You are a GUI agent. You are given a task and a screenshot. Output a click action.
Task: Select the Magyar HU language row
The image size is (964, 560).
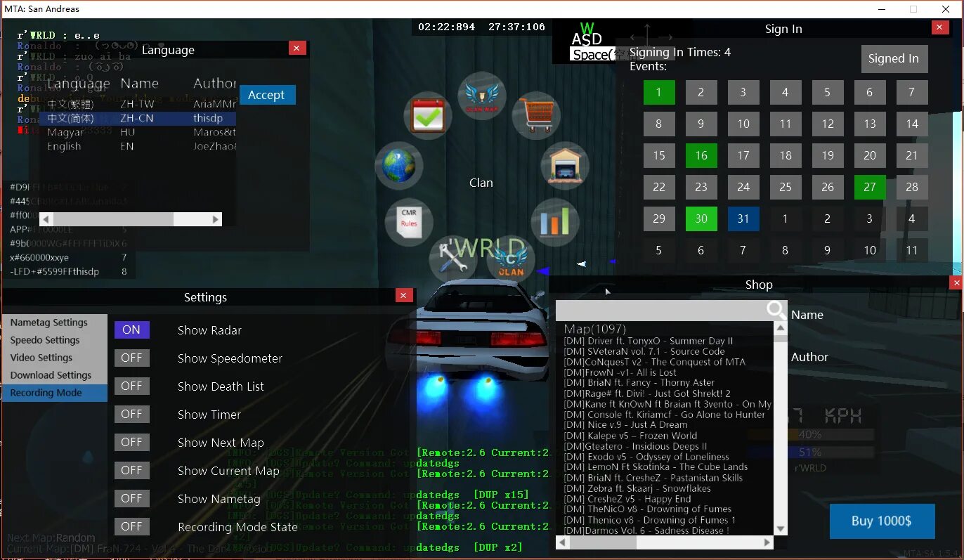[x=138, y=132]
